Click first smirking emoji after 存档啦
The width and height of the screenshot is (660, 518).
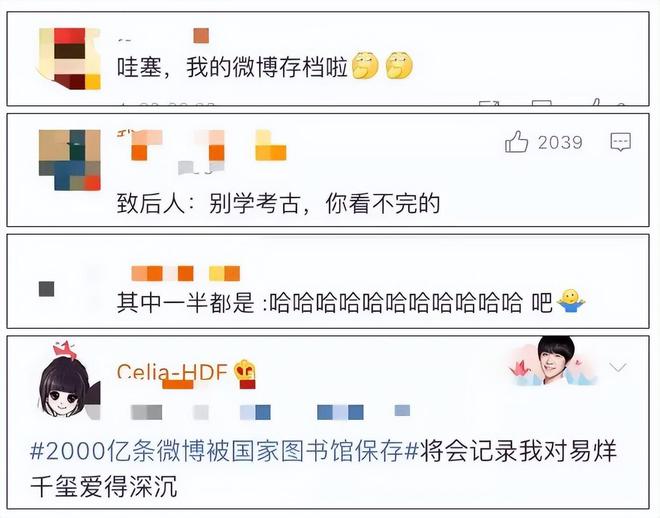click(365, 66)
